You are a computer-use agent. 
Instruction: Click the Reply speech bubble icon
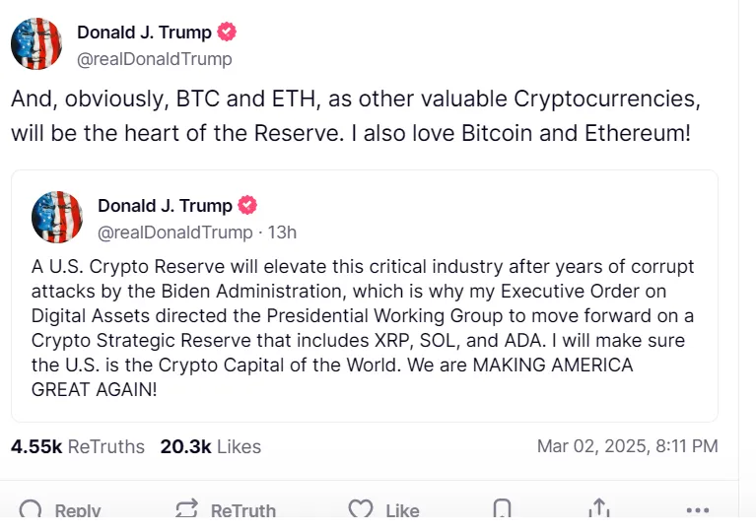pos(32,509)
